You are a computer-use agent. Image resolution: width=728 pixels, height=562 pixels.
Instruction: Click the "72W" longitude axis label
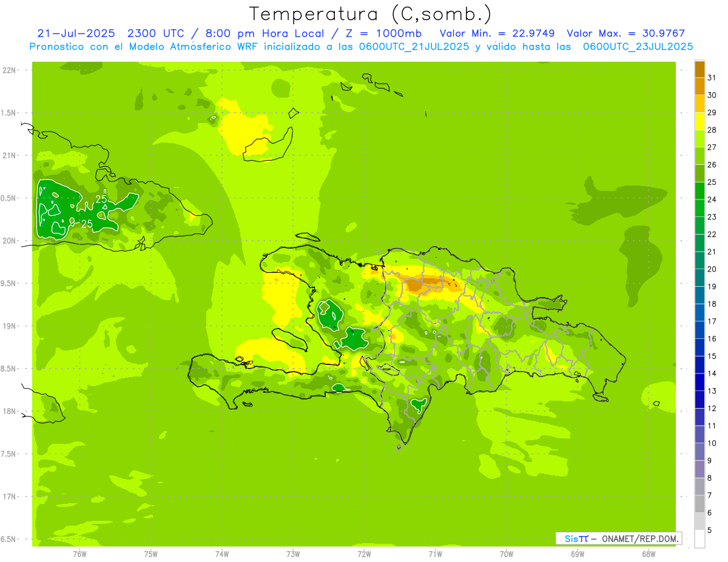364,554
